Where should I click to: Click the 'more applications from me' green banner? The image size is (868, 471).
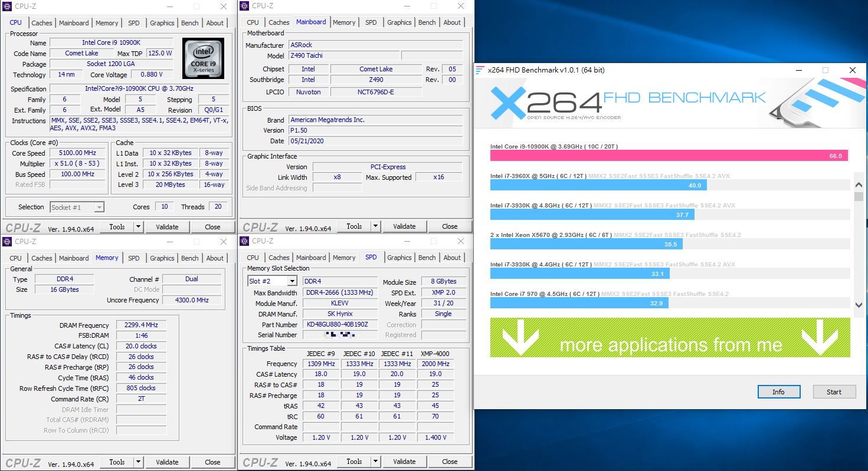pos(670,337)
